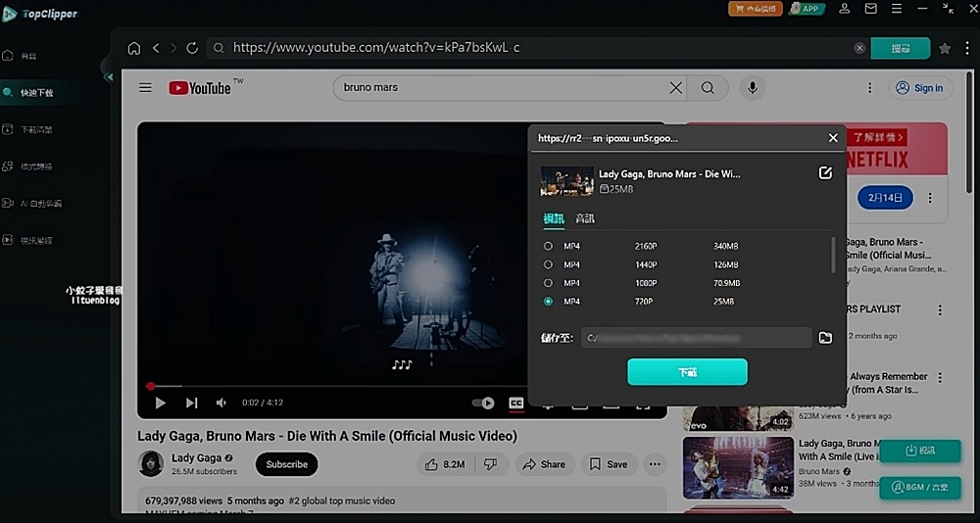Open three-dot menu on the Netflix ad card
This screenshot has width=980, height=523.
[930, 198]
